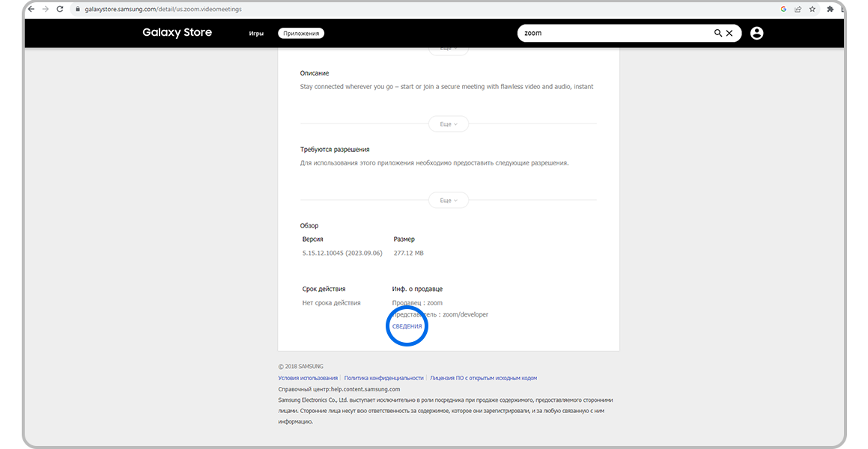Go back using the browser back arrow
Screen dimensions: 868x449
point(31,10)
